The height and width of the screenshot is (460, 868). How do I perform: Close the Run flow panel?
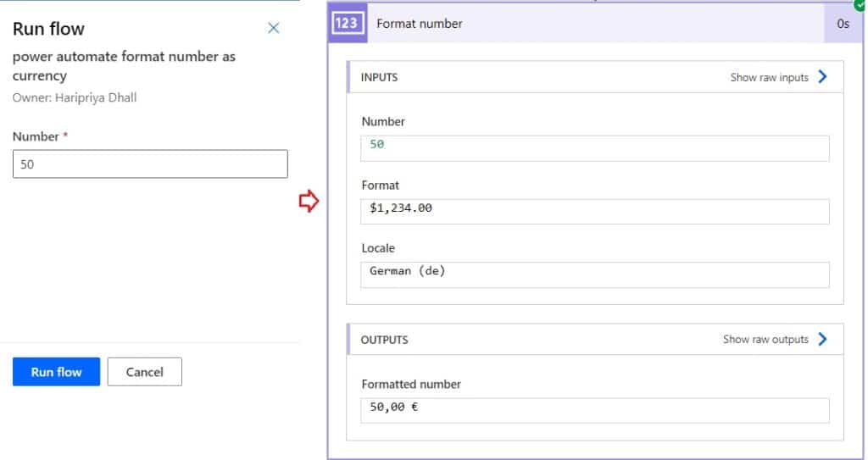pyautogui.click(x=274, y=28)
